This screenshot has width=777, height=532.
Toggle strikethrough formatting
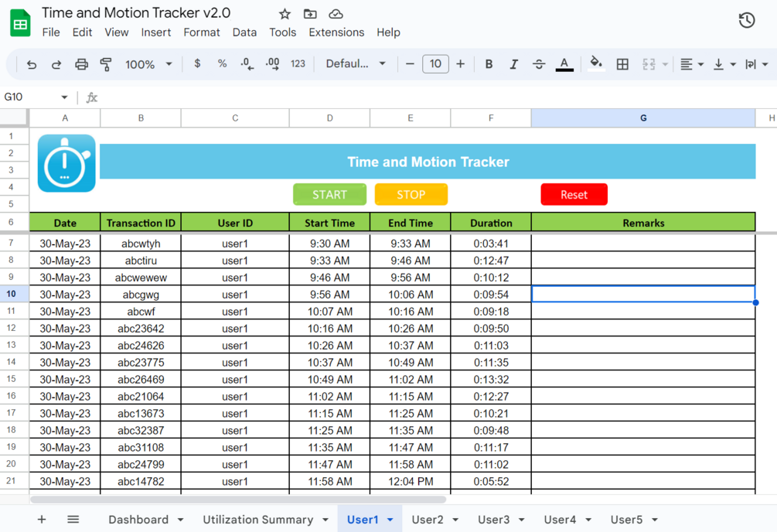[539, 64]
